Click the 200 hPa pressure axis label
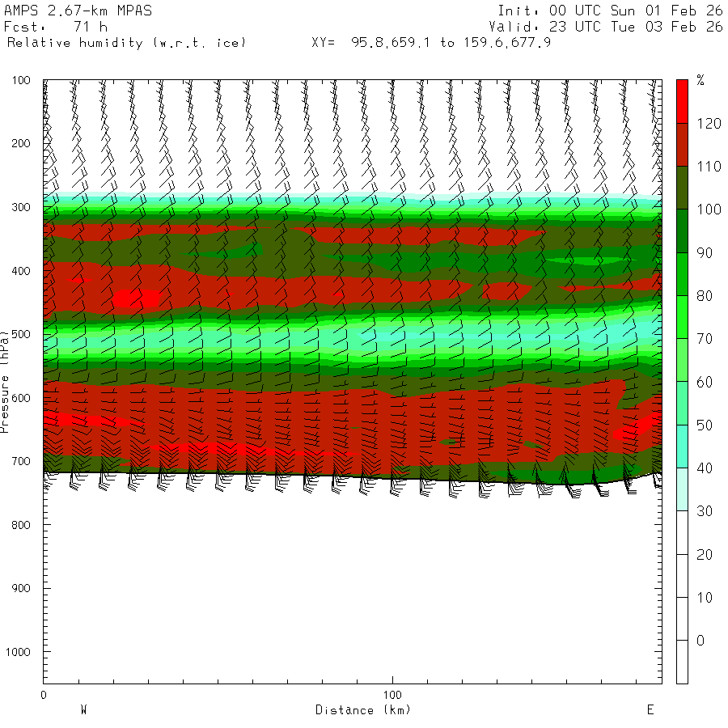The height and width of the screenshot is (728, 728). pos(21,143)
